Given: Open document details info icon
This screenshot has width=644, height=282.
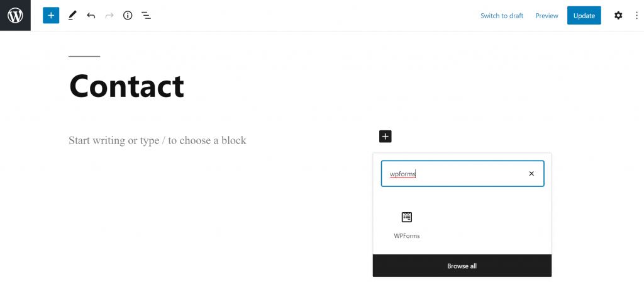Looking at the screenshot, I should (128, 16).
